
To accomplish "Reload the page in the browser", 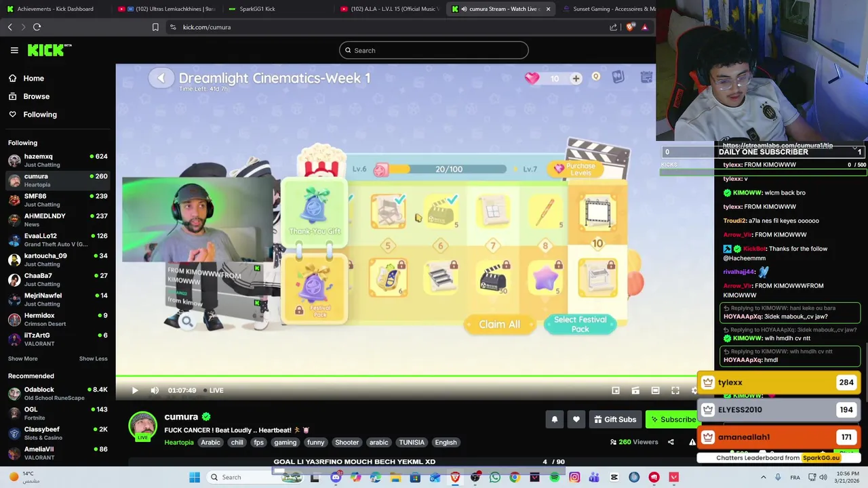I will click(x=37, y=27).
